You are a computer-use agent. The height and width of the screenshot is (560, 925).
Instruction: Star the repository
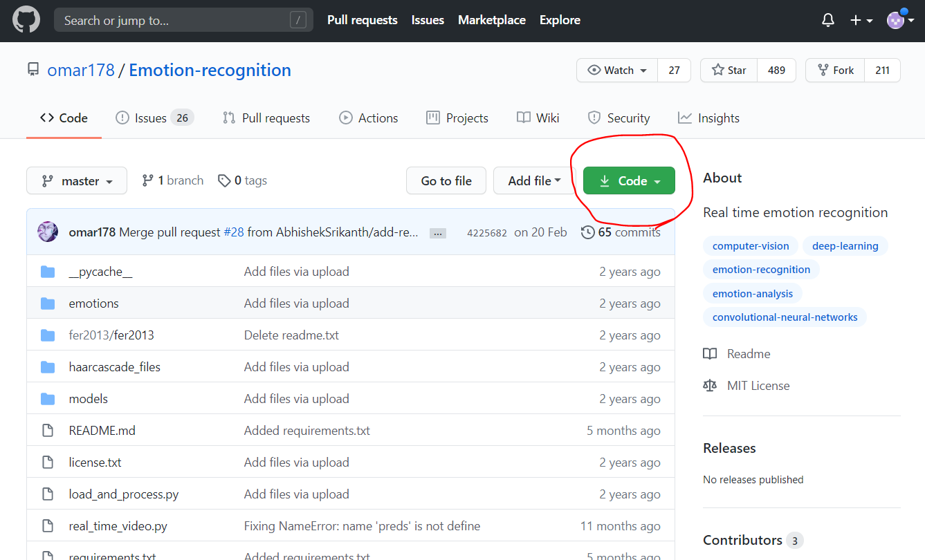pos(729,71)
